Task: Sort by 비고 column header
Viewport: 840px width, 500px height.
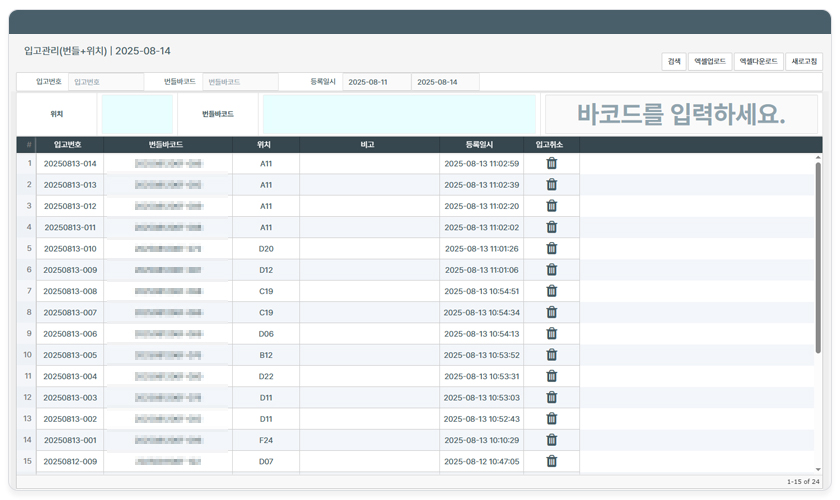Action: [368, 145]
